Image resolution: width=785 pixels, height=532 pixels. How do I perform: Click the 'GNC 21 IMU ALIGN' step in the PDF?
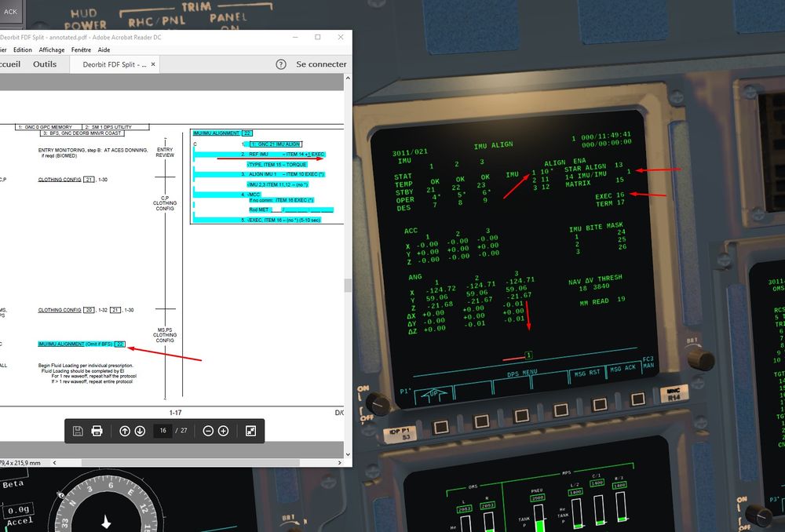(x=276, y=144)
